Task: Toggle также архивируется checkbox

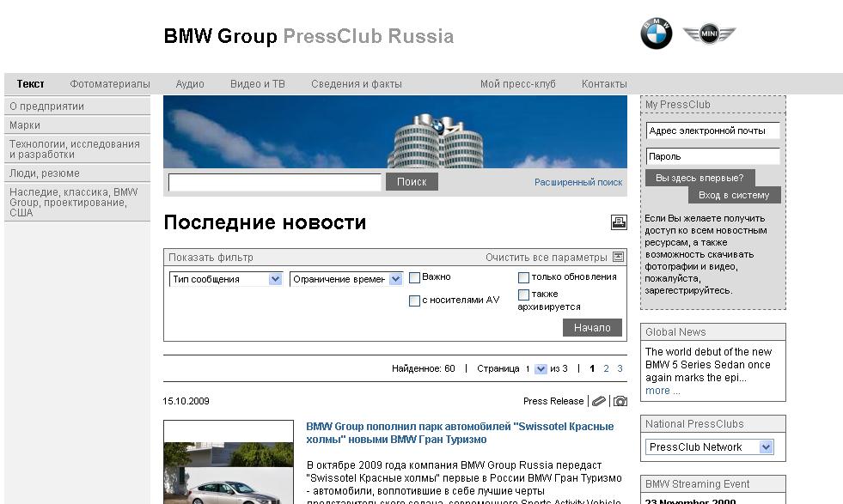Action: (523, 295)
